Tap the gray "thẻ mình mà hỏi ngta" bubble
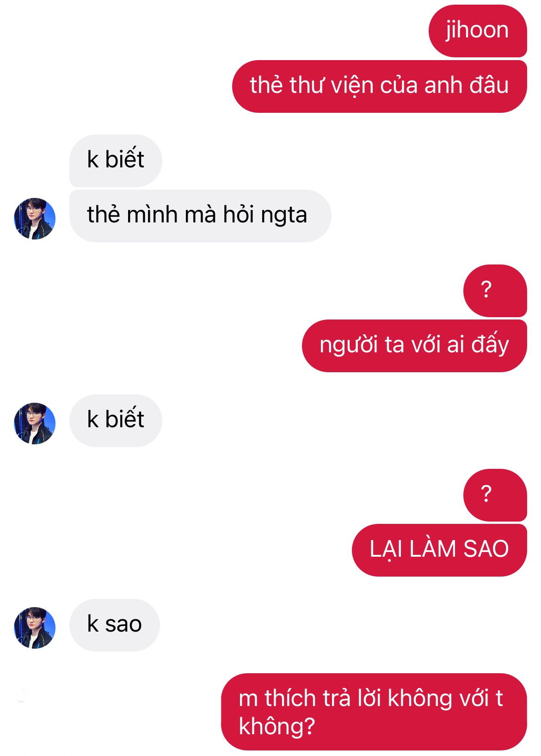Image resolution: width=541 pixels, height=756 pixels. [x=200, y=215]
